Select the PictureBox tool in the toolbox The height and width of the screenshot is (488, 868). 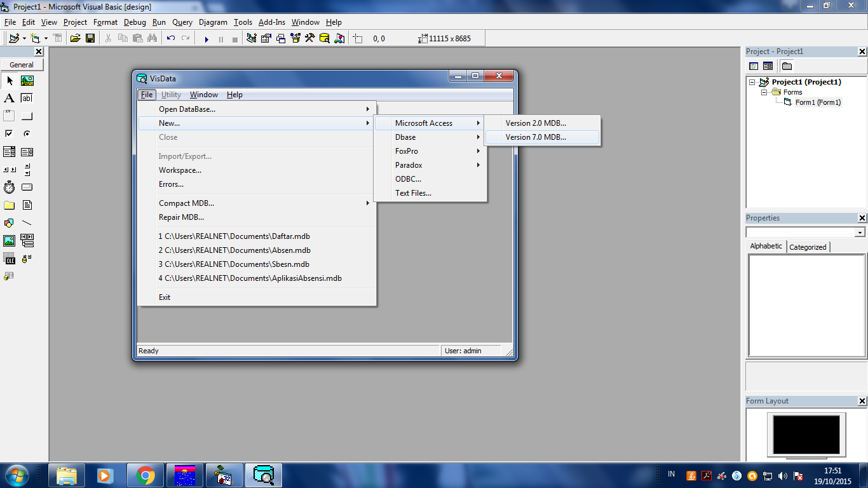click(27, 81)
